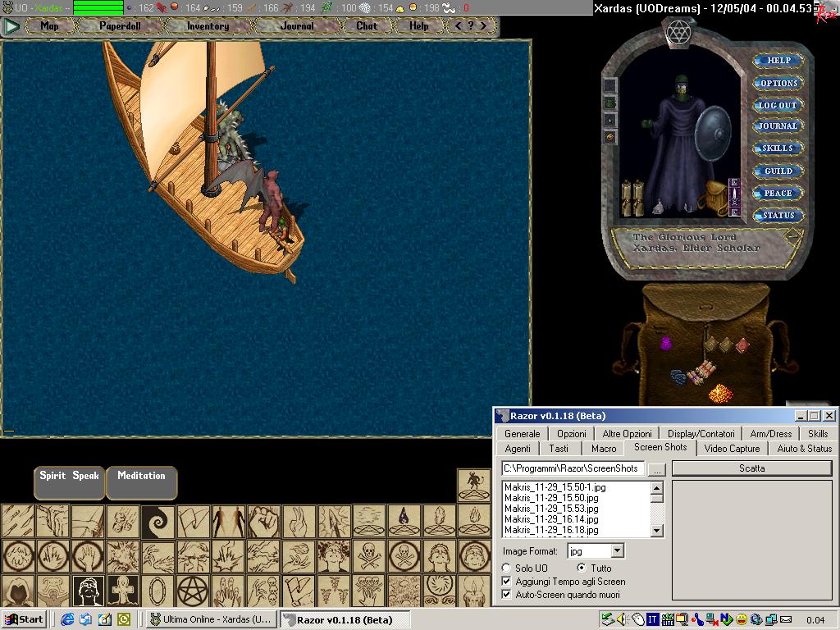Click the volume speaker tray icon
This screenshot has width=840, height=630.
622,620
